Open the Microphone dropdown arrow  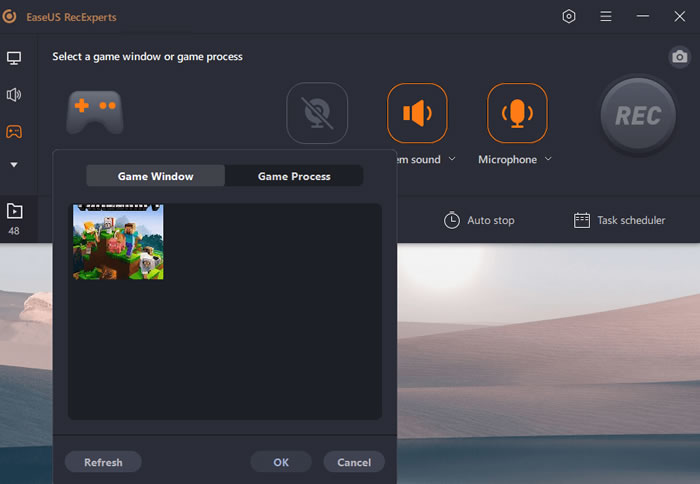(548, 159)
